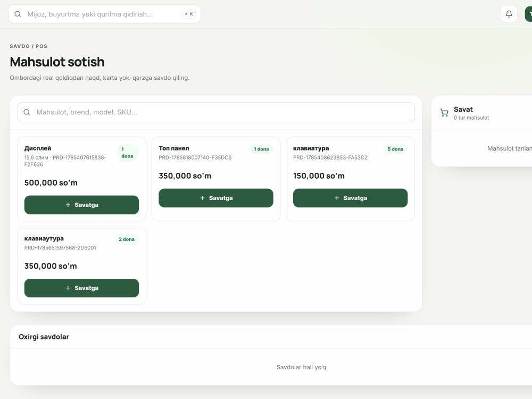The width and height of the screenshot is (532, 399).
Task: Click the '1 dona' badge on Дисплей
Action: (127, 152)
